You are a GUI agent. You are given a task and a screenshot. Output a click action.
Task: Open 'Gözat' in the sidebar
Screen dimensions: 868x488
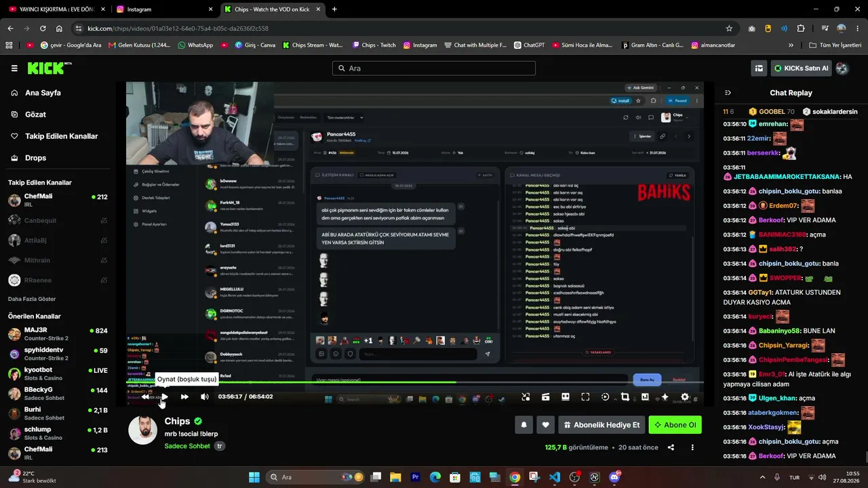point(35,115)
